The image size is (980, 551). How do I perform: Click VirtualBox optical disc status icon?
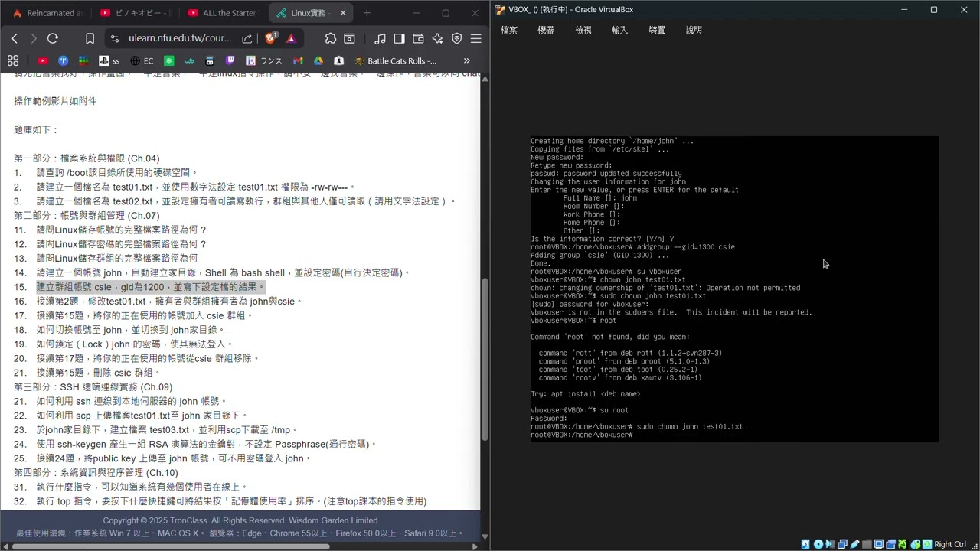tap(818, 544)
